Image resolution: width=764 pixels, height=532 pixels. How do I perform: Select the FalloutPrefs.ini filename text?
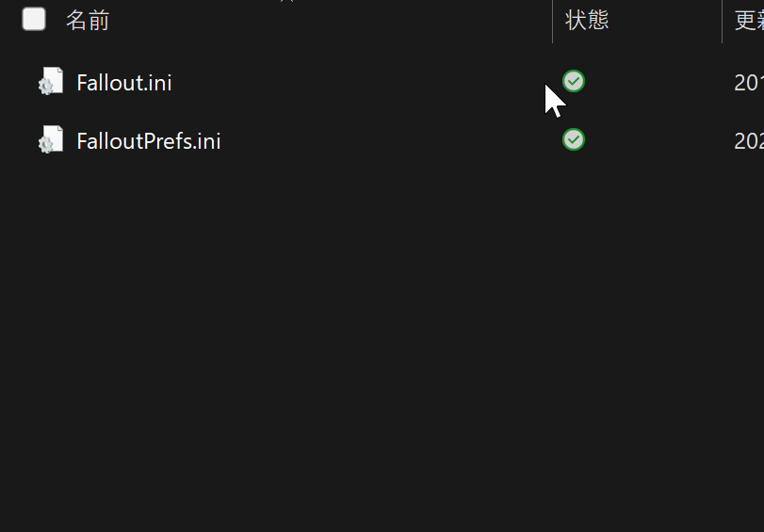pos(149,141)
